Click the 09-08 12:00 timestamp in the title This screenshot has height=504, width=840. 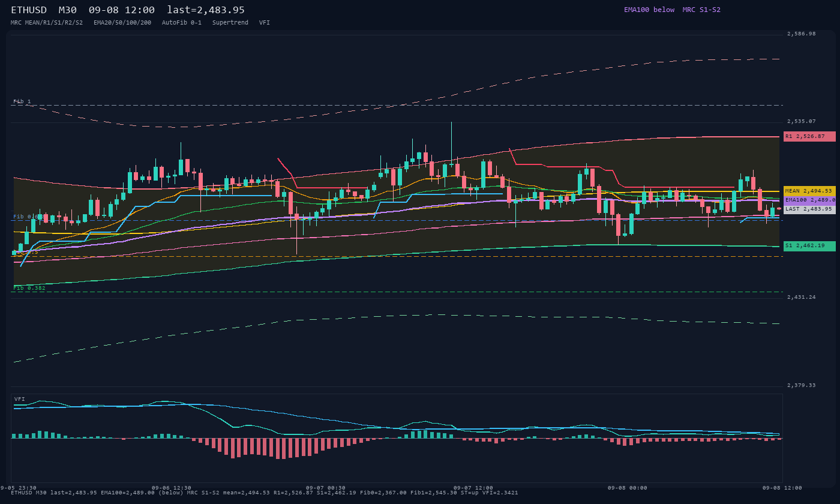pyautogui.click(x=122, y=10)
